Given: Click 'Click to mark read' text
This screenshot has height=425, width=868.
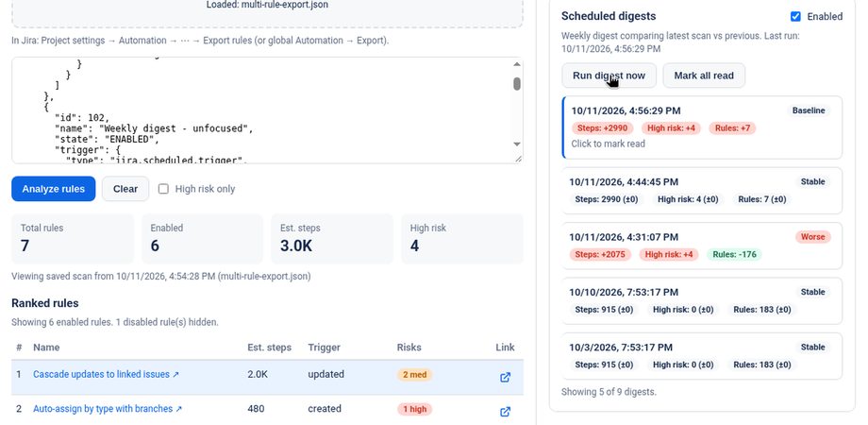Looking at the screenshot, I should pyautogui.click(x=608, y=144).
